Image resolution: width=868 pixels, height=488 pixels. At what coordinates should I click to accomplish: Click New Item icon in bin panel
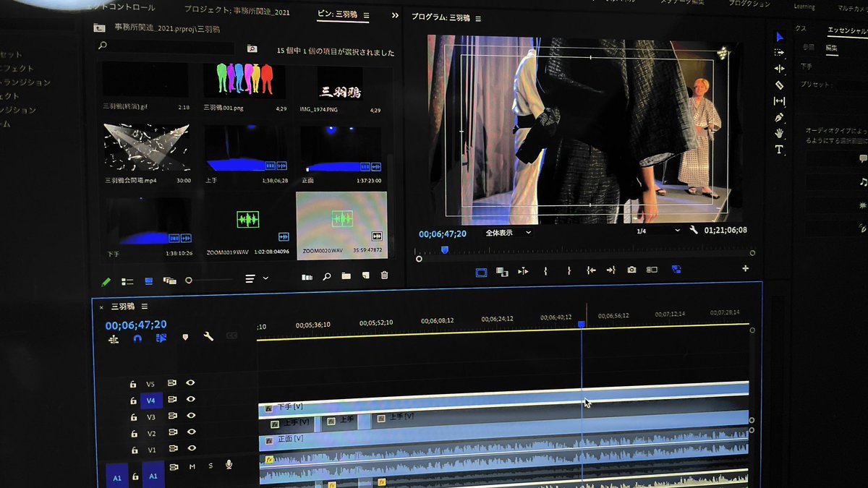coord(365,275)
